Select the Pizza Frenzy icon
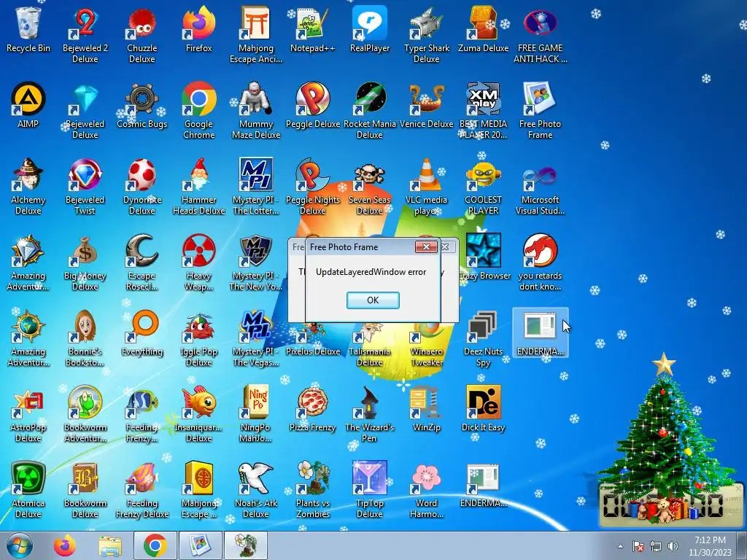 [x=312, y=410]
